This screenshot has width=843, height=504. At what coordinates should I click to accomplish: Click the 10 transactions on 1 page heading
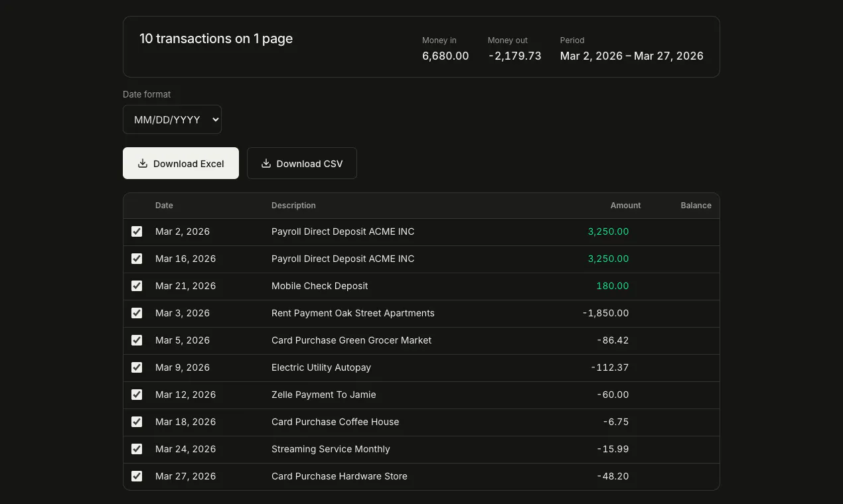click(x=216, y=39)
